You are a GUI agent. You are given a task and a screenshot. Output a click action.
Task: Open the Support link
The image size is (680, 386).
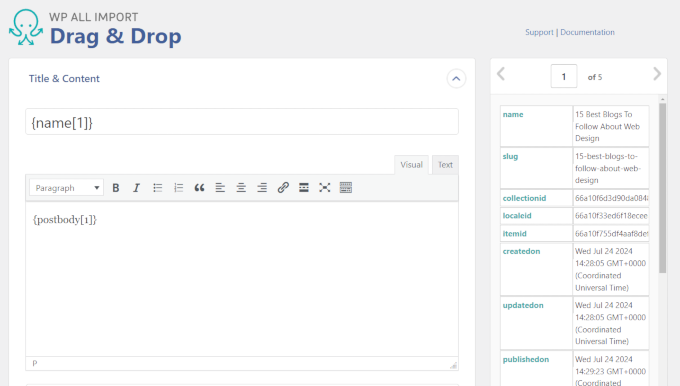(x=539, y=32)
